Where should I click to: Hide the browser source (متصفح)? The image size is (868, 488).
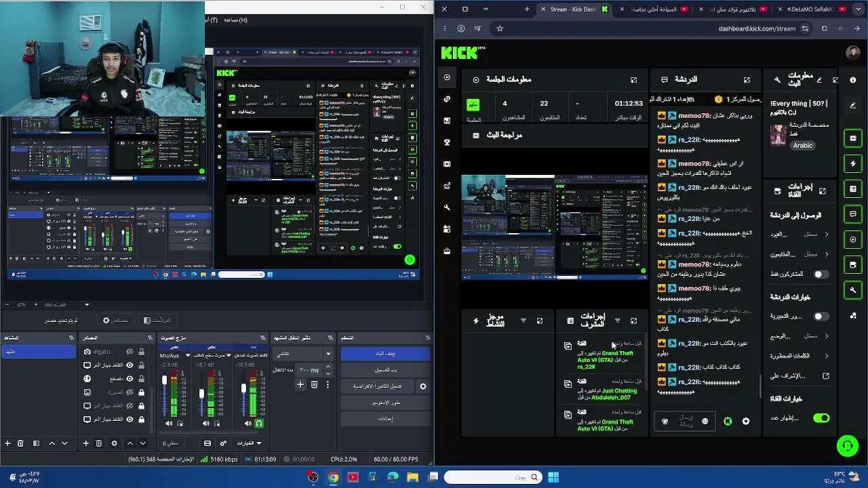130,379
